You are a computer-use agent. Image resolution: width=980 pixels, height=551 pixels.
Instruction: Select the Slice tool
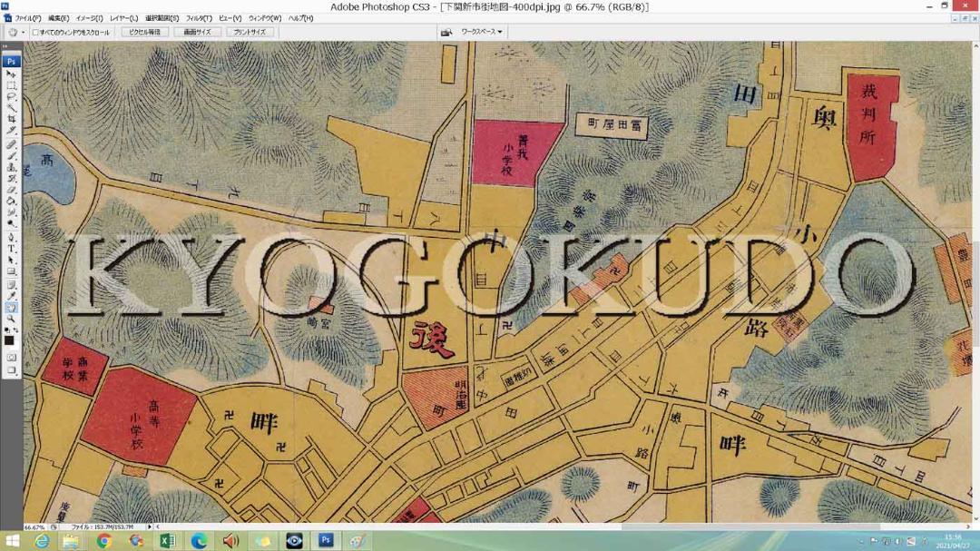11,130
